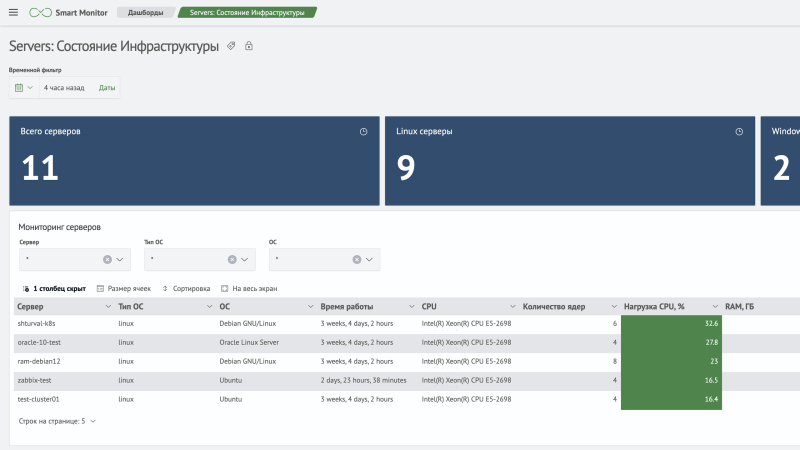Click the На весь экран fullscreen icon
Image resolution: width=800 pixels, height=450 pixels.
224,289
